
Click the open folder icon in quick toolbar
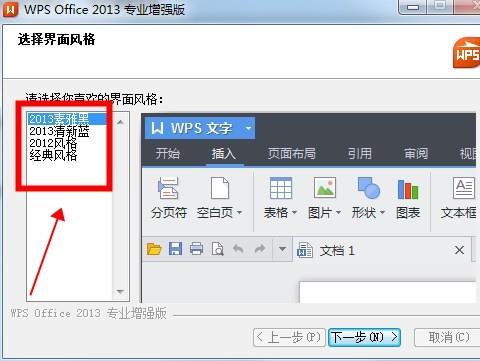154,249
